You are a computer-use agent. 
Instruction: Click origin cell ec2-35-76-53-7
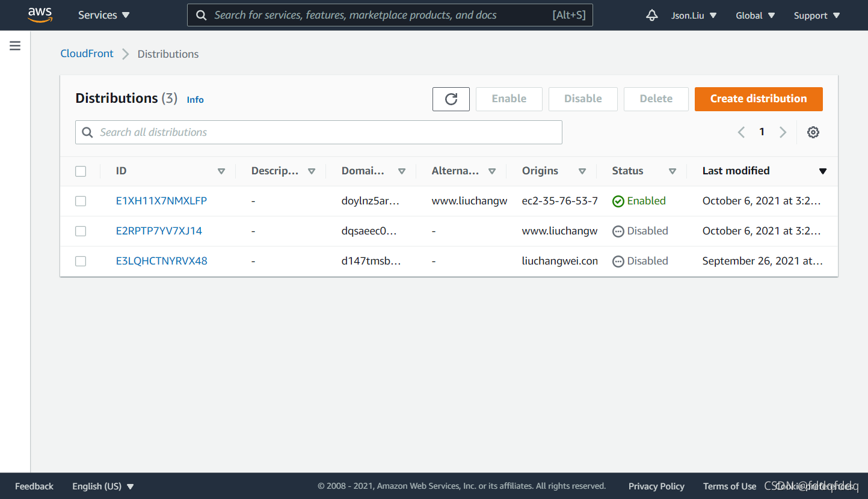(559, 201)
